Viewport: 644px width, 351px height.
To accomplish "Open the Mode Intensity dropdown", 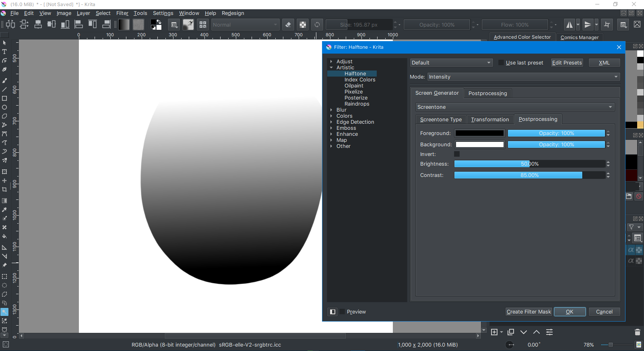I will [x=523, y=77].
